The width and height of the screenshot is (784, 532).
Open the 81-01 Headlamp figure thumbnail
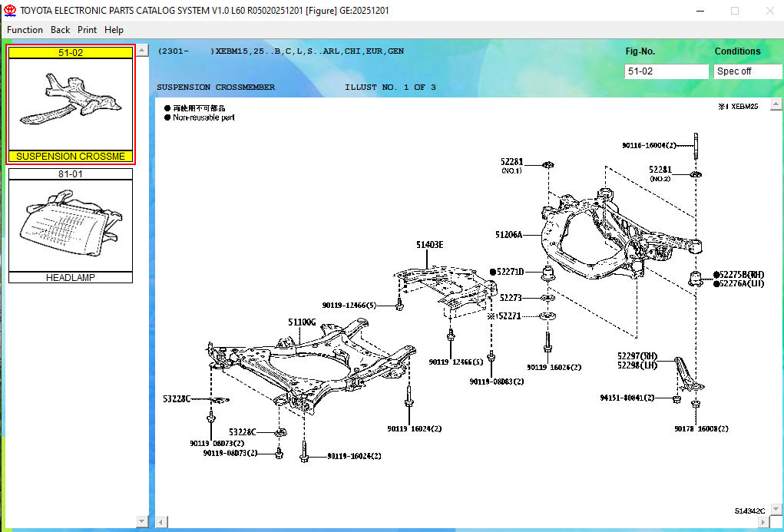tap(71, 226)
